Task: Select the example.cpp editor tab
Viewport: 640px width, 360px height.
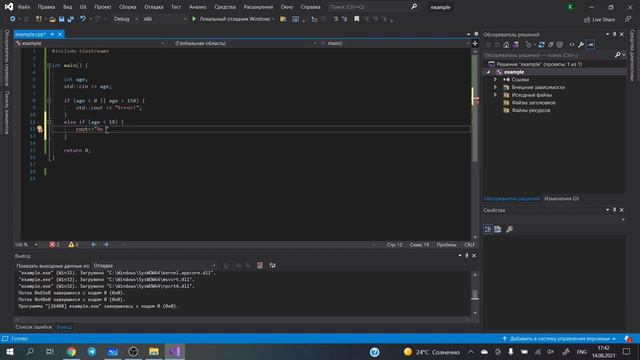Action: [x=30, y=34]
